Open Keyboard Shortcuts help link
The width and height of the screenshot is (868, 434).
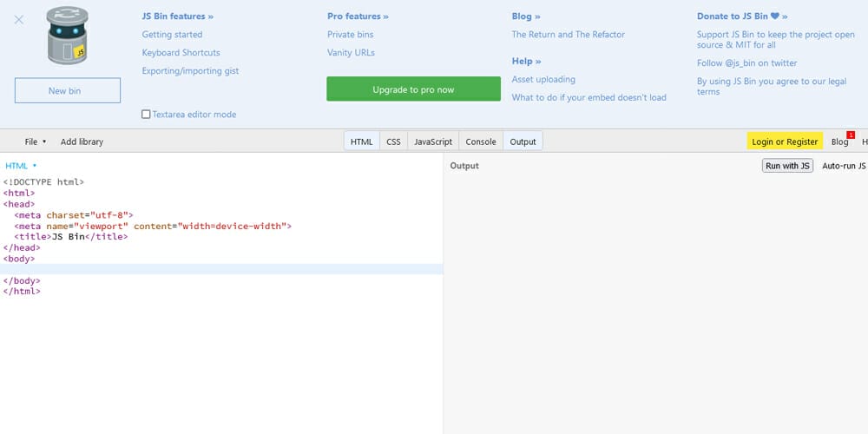pyautogui.click(x=181, y=53)
